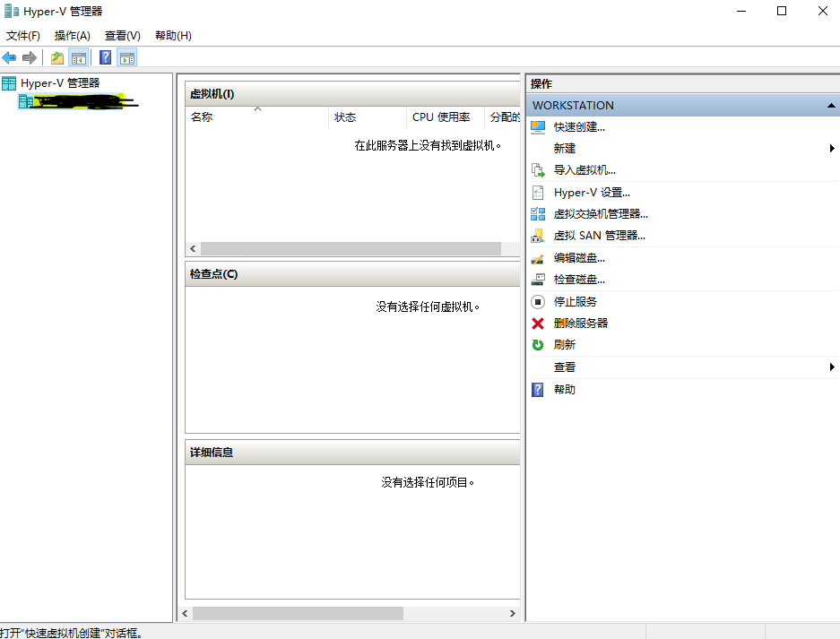
Task: Click the Back arrow toolbar icon
Action: click(x=9, y=57)
